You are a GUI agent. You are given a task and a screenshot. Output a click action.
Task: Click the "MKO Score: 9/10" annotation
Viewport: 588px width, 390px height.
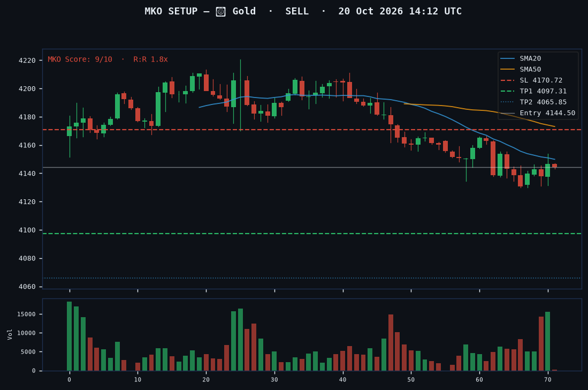click(x=80, y=59)
